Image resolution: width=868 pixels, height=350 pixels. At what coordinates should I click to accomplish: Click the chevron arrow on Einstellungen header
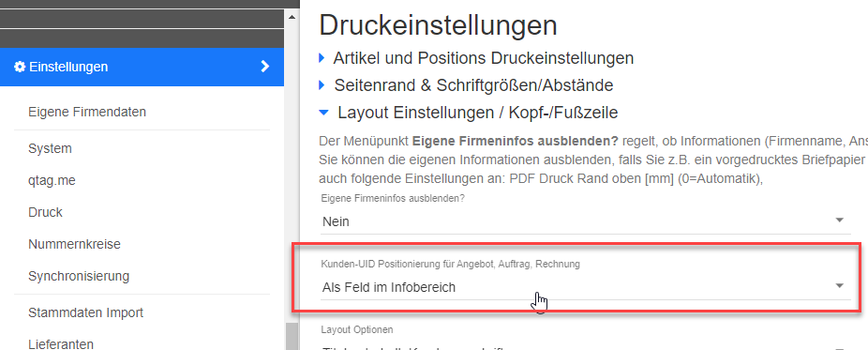(265, 67)
